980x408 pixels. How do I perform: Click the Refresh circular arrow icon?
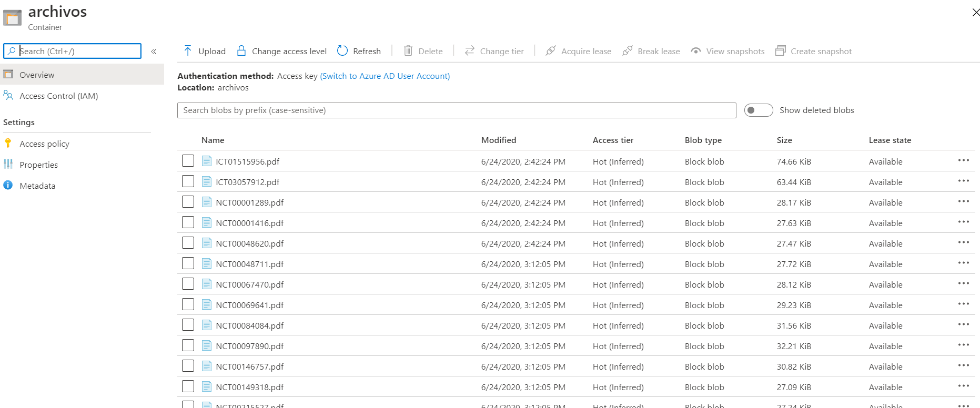pyautogui.click(x=342, y=51)
